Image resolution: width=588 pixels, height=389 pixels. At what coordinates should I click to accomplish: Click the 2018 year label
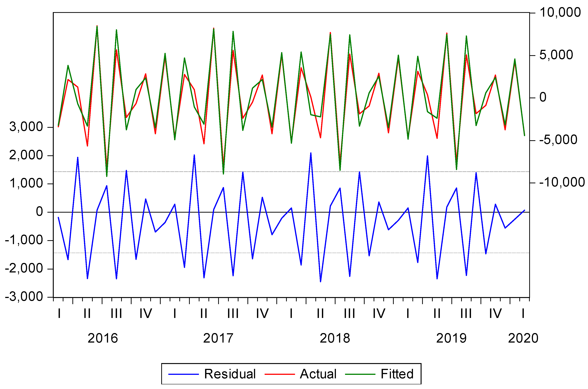coord(335,338)
